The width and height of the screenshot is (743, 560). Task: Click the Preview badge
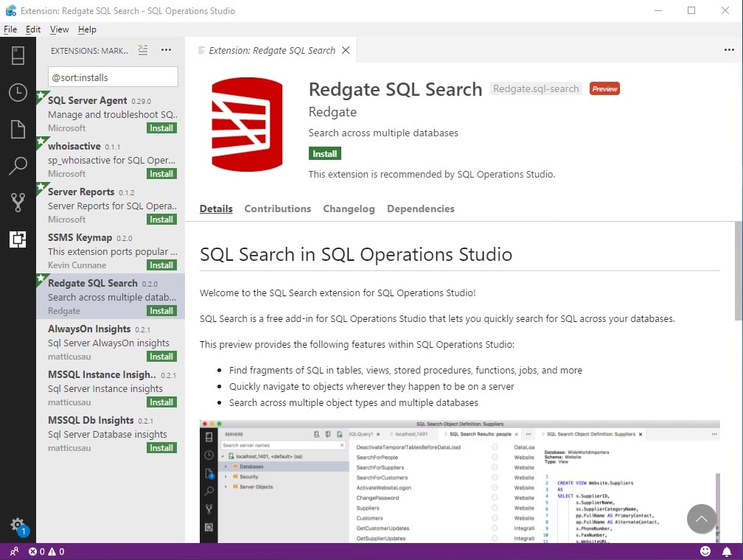604,88
